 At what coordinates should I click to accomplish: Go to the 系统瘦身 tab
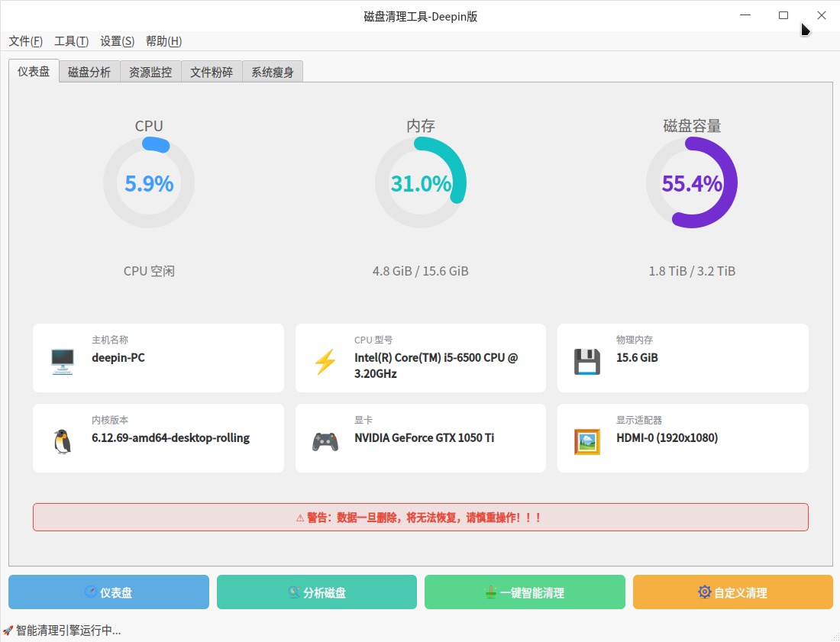pos(273,72)
